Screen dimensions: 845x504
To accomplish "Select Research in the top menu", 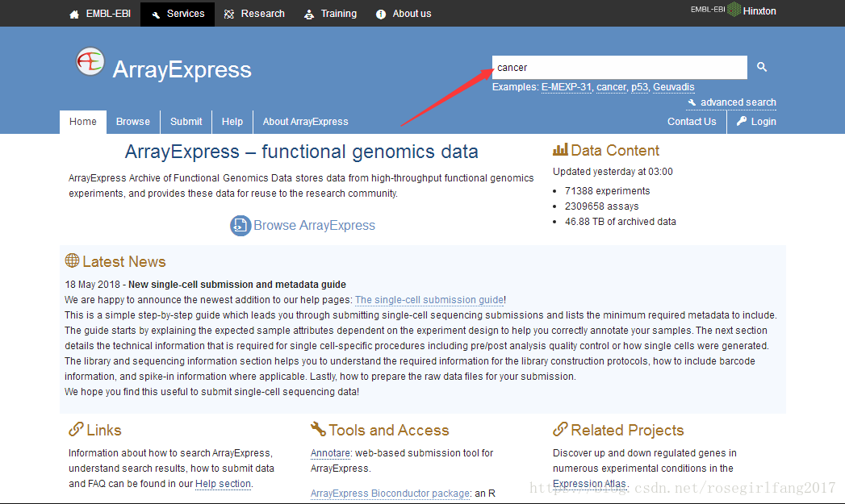I will click(x=254, y=14).
